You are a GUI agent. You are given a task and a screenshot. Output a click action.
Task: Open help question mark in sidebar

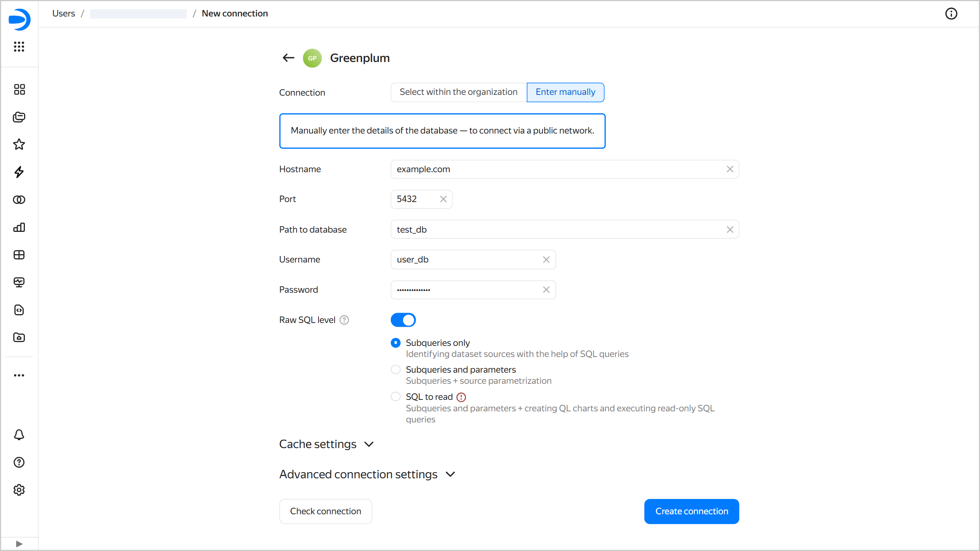tap(19, 462)
